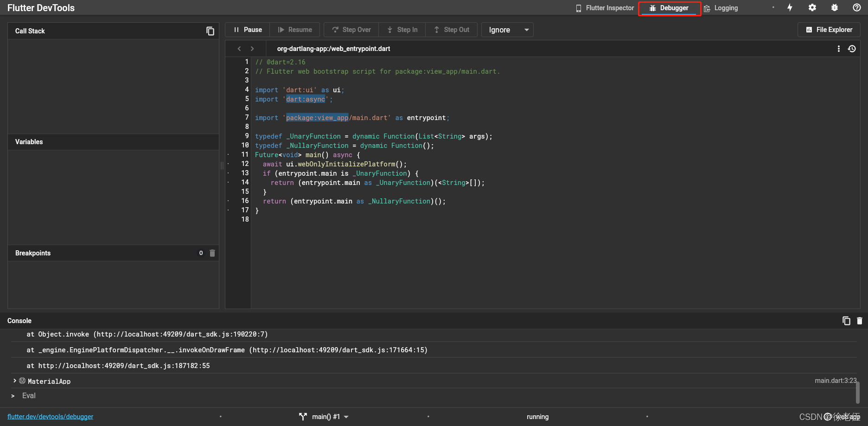Click the web_entrypoint.dart file path
Viewport: 868px width, 426px height.
pos(333,49)
